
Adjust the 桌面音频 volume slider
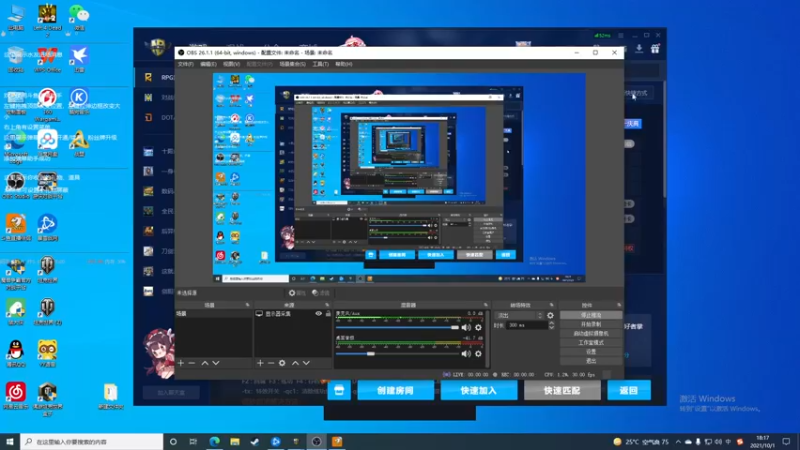pyautogui.click(x=397, y=354)
